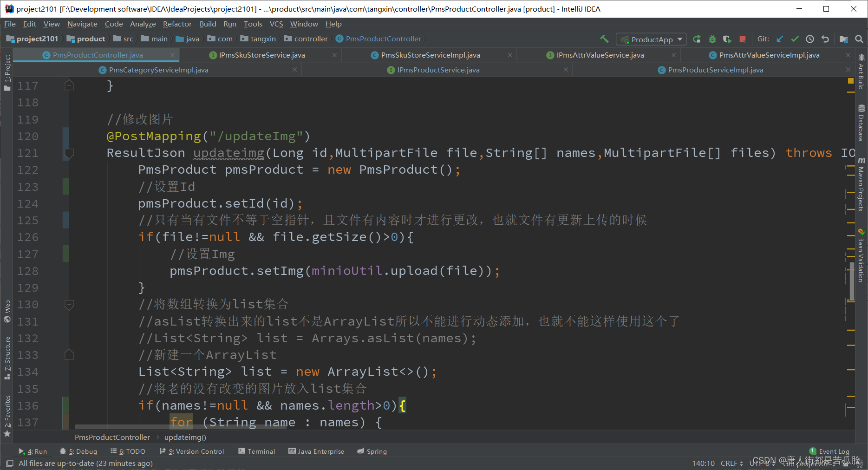Click the horizontal scrollbar under the code
Image resolution: width=868 pixels, height=470 pixels.
pyautogui.click(x=181, y=427)
